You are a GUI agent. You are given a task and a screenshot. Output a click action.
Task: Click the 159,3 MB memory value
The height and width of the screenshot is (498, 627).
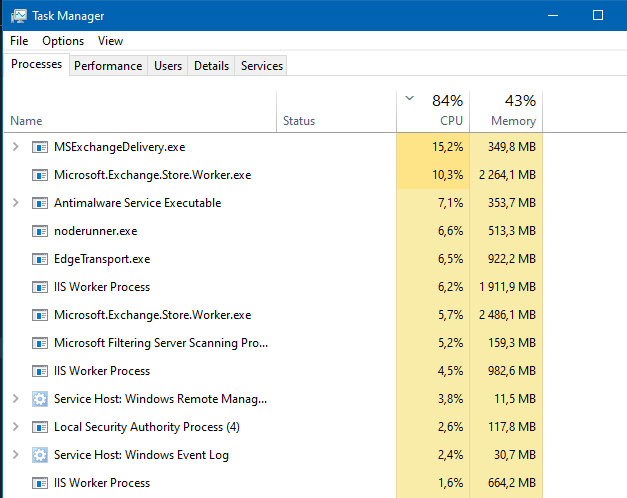click(512, 343)
